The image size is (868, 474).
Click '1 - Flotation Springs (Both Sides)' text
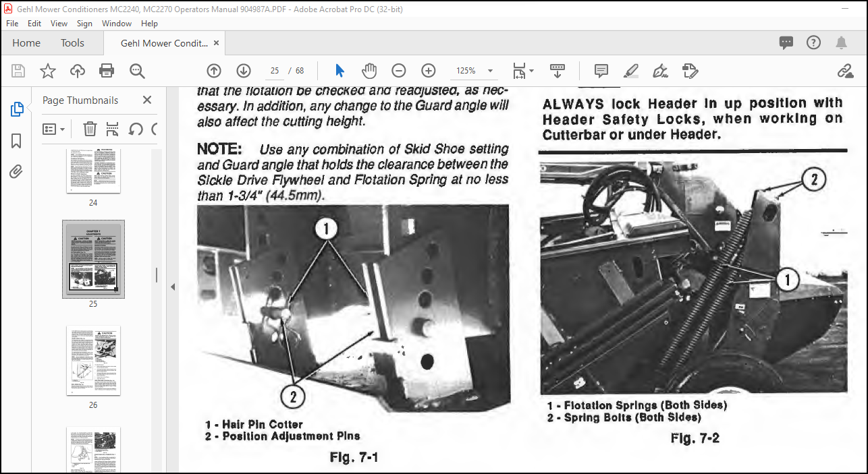(x=636, y=405)
